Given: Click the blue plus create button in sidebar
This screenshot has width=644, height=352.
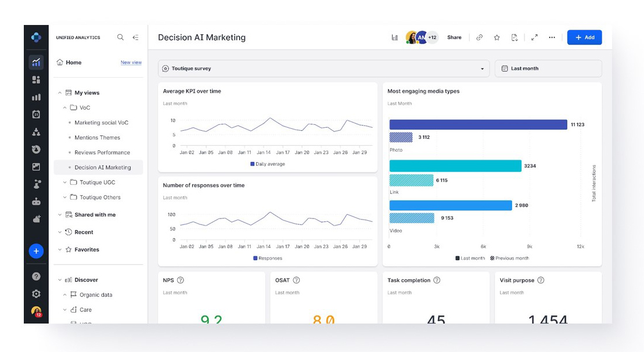Looking at the screenshot, I should tap(35, 250).
